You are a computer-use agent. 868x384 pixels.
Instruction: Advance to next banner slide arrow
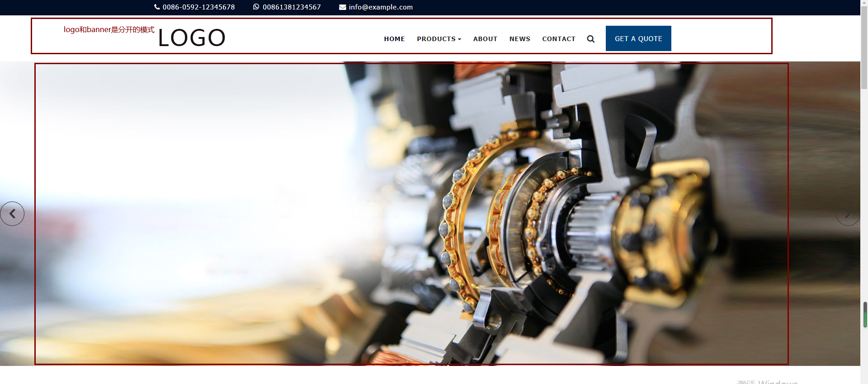(x=848, y=214)
